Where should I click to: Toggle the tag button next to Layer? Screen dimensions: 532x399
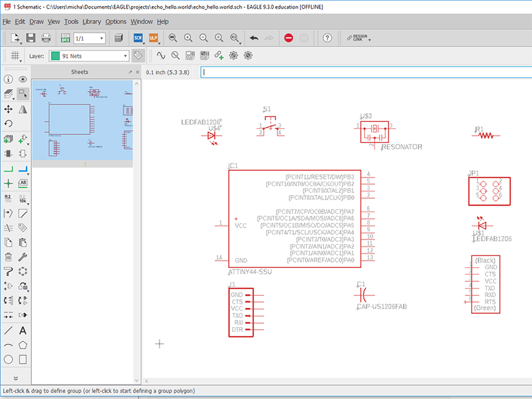coord(138,55)
